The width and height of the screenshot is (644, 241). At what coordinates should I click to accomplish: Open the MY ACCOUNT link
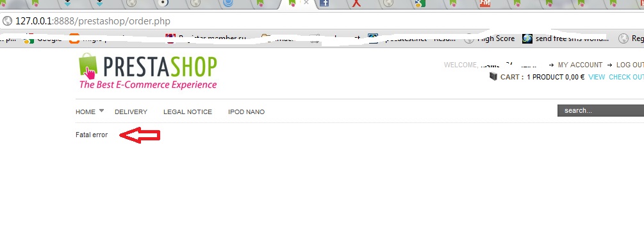pos(580,65)
